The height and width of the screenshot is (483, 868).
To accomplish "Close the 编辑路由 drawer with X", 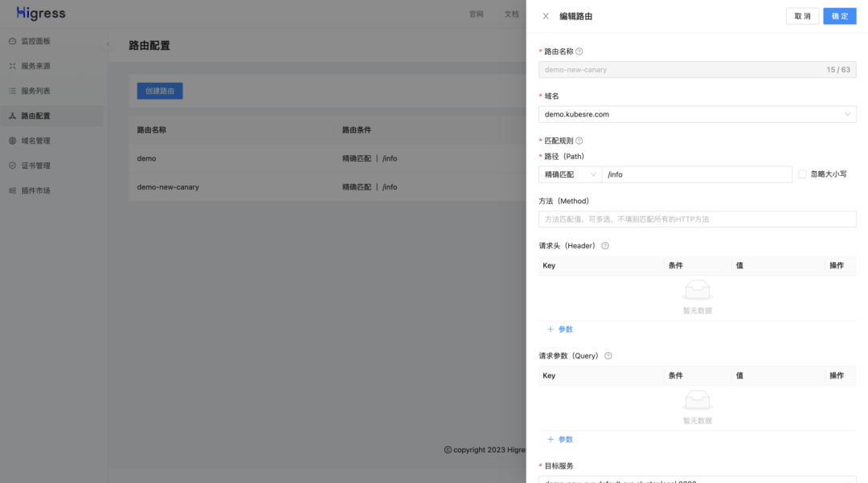I will pyautogui.click(x=546, y=16).
